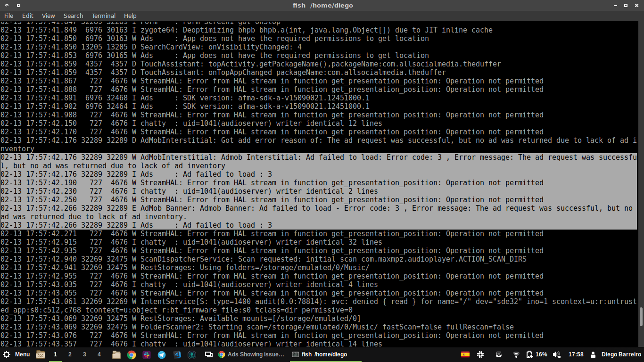This screenshot has width=644, height=362.
Task: Open the Spanish keyboard layout indicator
Action: coord(465,354)
